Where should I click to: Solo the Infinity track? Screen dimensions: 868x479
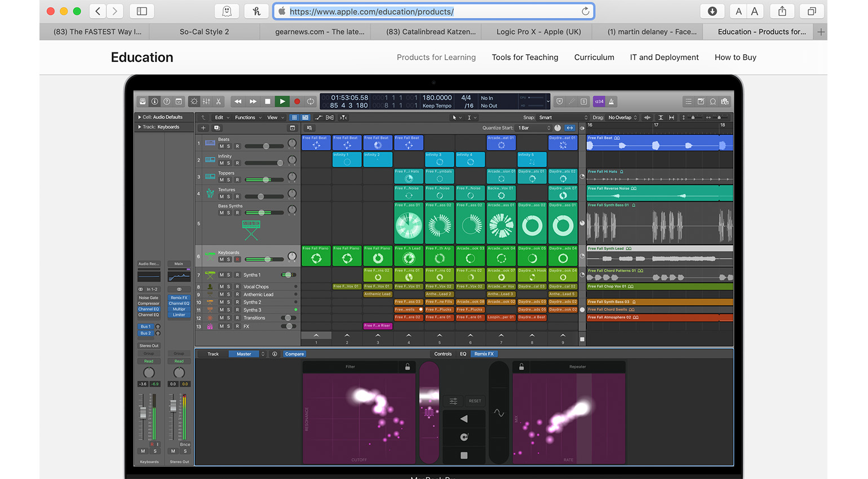[228, 163]
